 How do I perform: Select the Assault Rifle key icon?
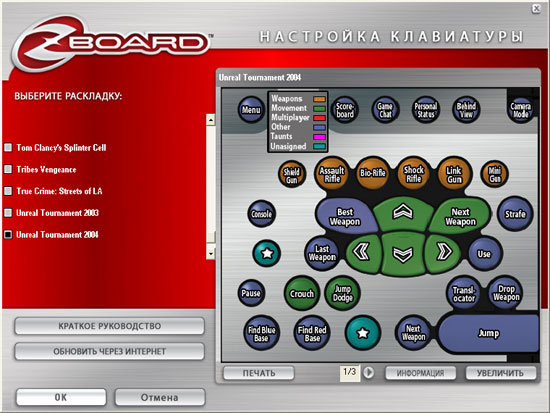coord(332,174)
